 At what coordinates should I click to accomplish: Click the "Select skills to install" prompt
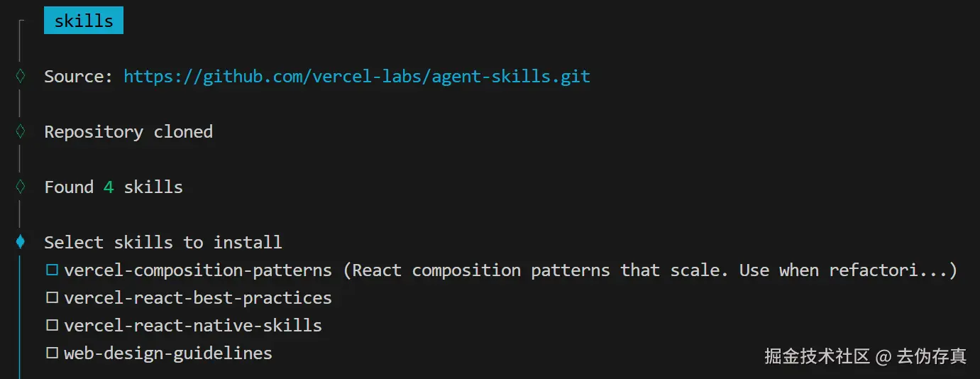(163, 242)
